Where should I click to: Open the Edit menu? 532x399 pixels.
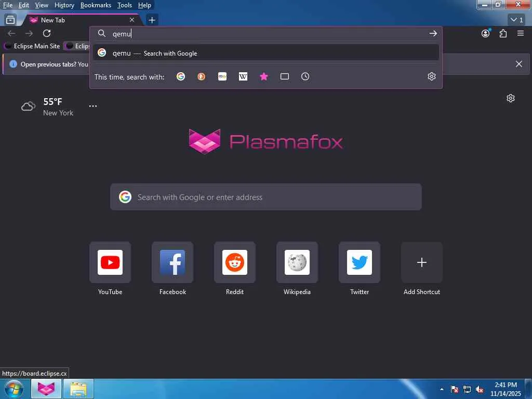pos(23,5)
